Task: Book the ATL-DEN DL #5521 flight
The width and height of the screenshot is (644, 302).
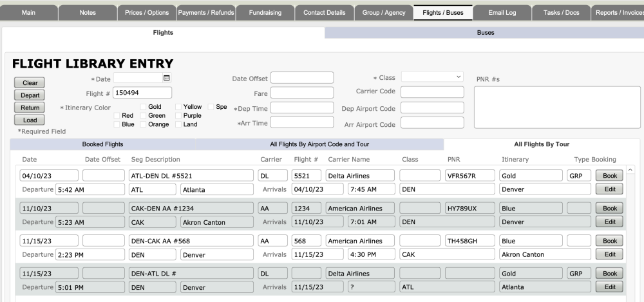Action: point(609,175)
